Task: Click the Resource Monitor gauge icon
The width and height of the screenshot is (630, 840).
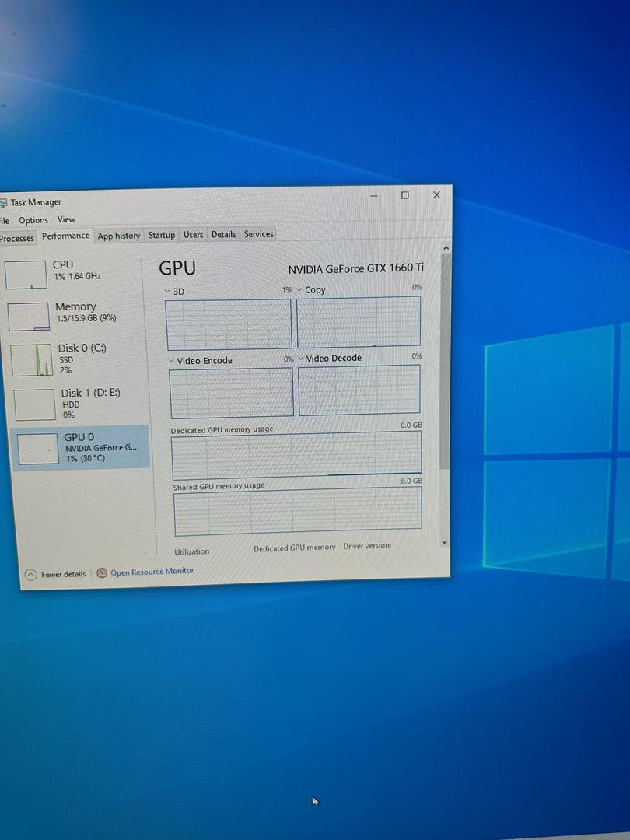Action: [102, 572]
